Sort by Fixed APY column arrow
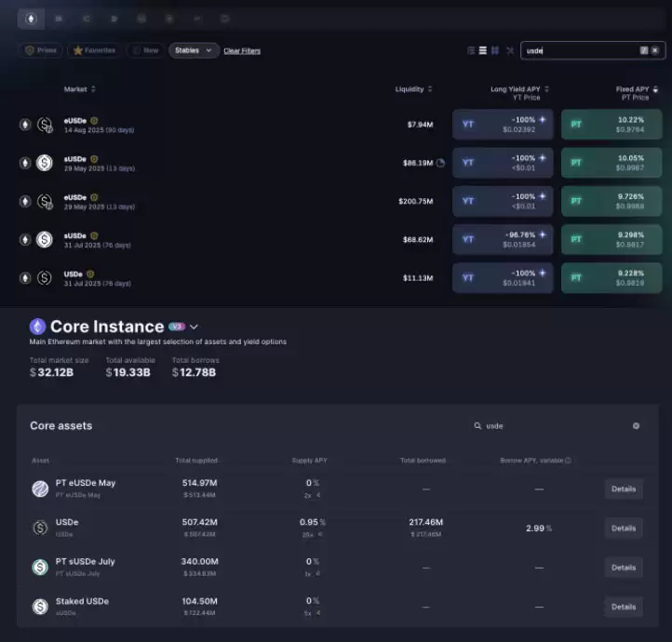 tap(655, 89)
